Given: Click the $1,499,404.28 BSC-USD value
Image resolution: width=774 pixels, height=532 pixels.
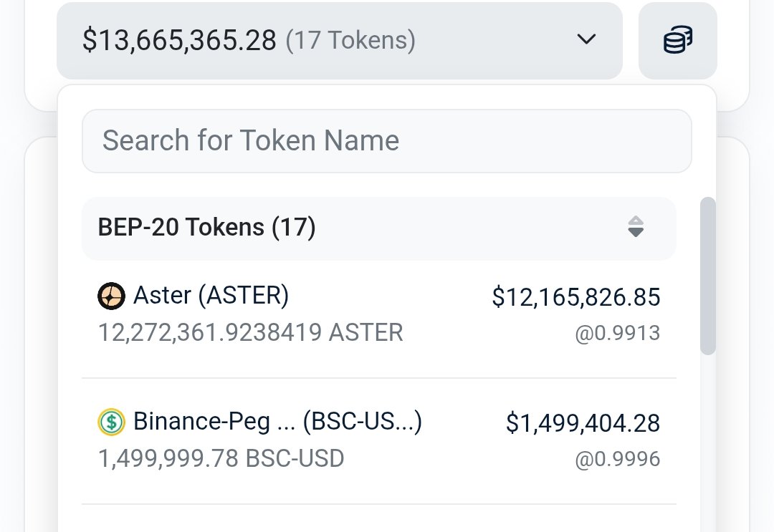Looking at the screenshot, I should tap(583, 423).
